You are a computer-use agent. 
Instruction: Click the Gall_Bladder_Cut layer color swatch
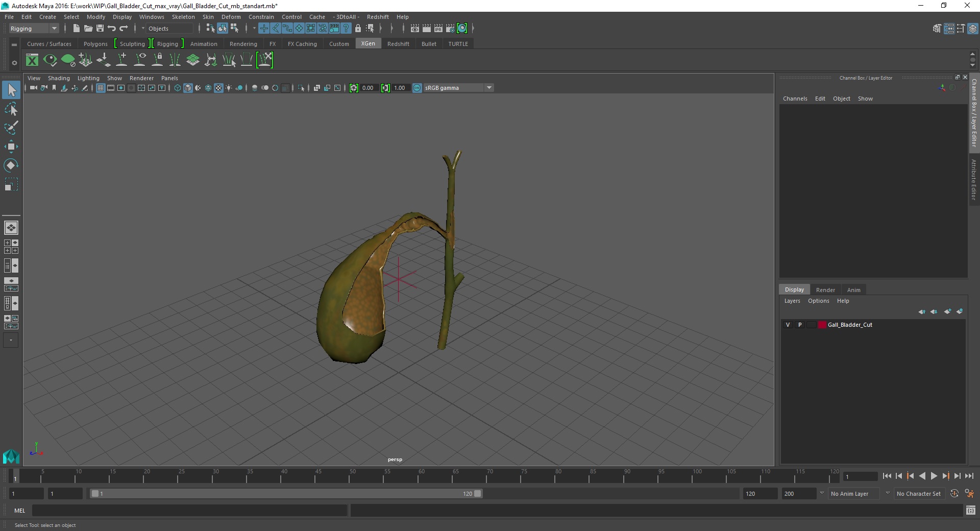pos(822,325)
